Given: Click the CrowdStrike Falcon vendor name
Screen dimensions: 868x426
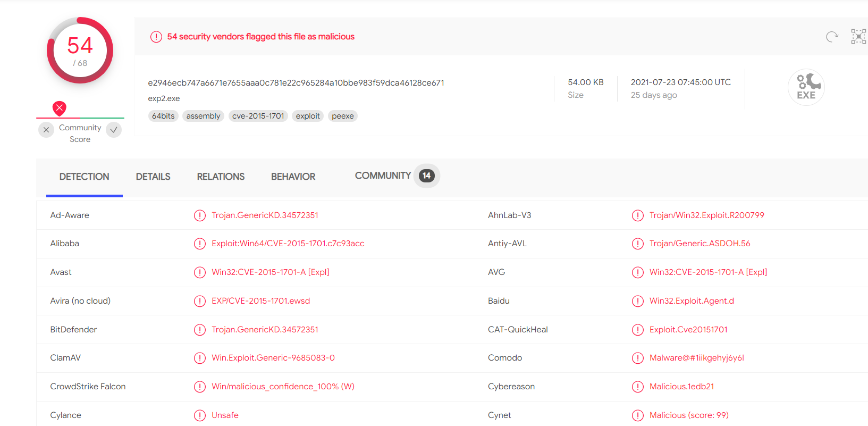Looking at the screenshot, I should coord(88,387).
